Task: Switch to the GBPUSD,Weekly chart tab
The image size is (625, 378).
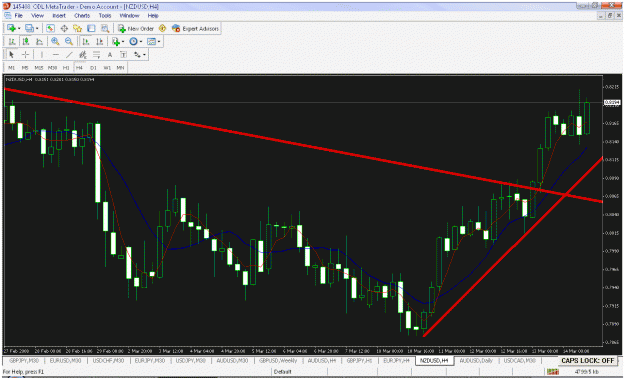Action: (278, 360)
